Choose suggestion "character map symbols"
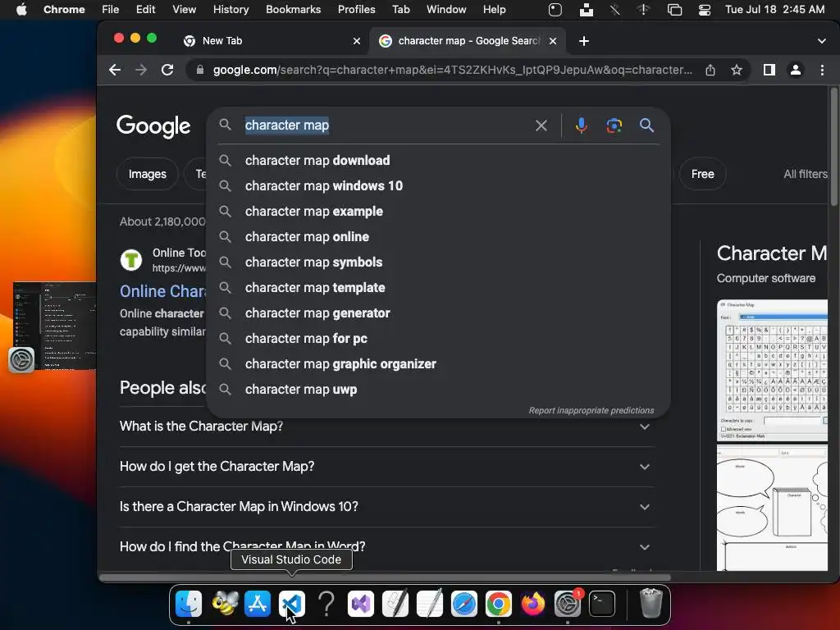 (x=438, y=262)
